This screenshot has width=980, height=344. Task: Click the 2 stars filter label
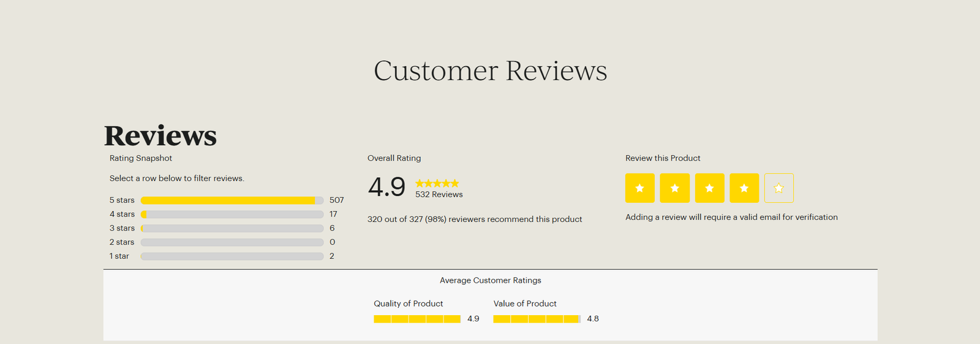122,242
